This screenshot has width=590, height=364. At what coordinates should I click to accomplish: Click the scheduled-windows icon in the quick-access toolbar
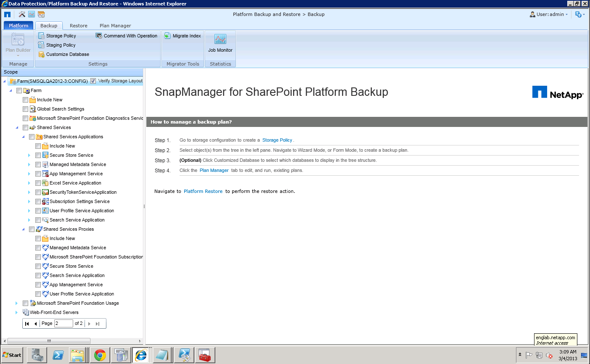coord(41,14)
